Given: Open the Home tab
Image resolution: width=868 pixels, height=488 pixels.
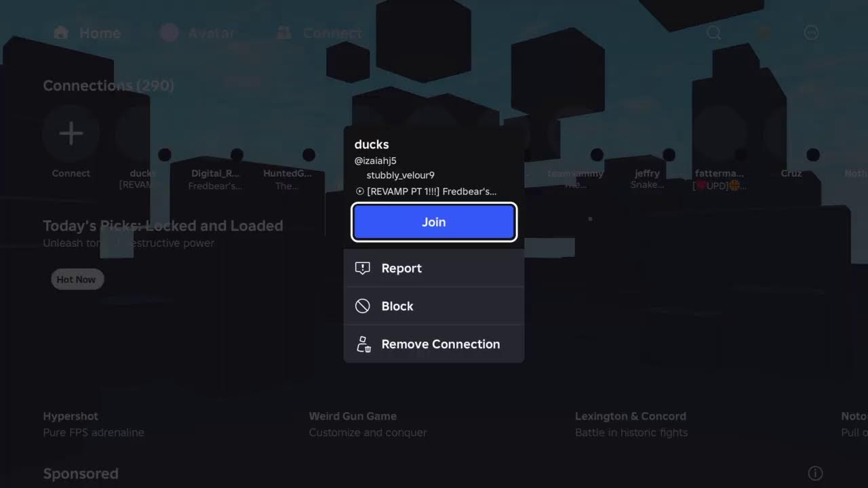Looking at the screenshot, I should (87, 33).
